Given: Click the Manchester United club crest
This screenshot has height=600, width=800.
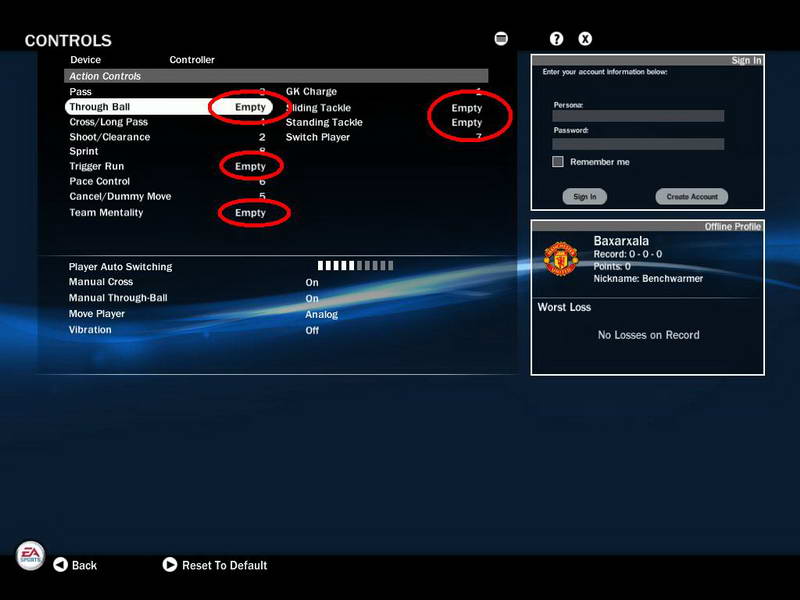Looking at the screenshot, I should (561, 259).
